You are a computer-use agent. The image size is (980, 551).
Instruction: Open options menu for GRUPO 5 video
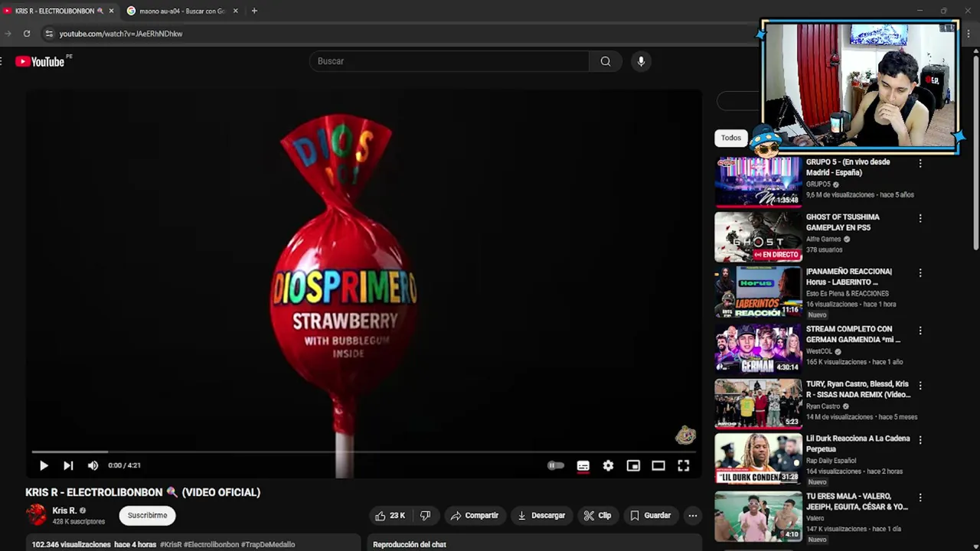(920, 163)
